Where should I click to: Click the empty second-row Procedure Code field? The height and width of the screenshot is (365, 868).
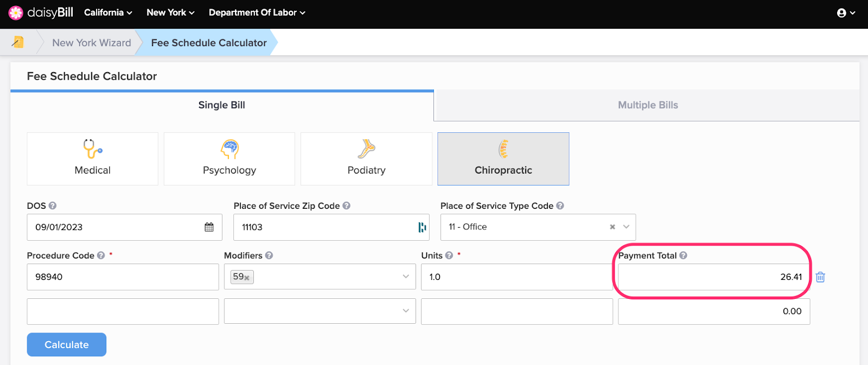click(x=123, y=311)
